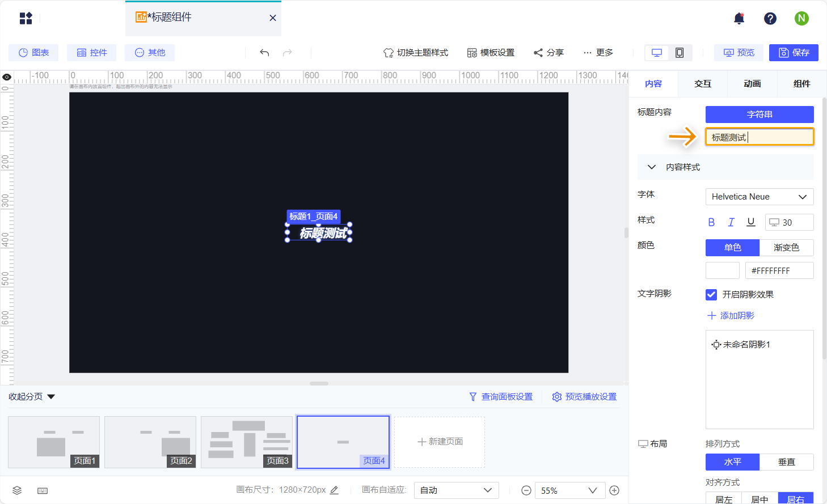Toggle canvas visibility eye icon

coord(7,77)
